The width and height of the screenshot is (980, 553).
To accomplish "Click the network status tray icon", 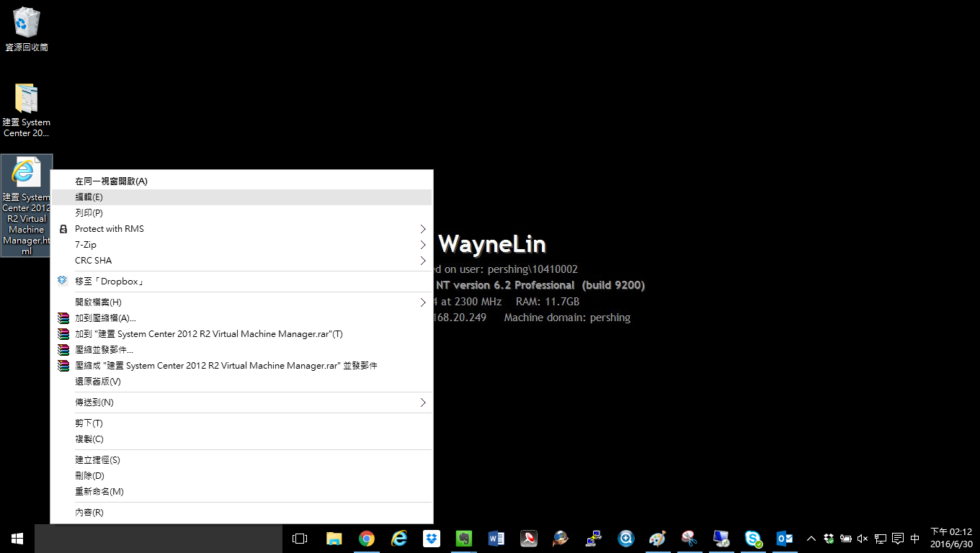I will 881,539.
